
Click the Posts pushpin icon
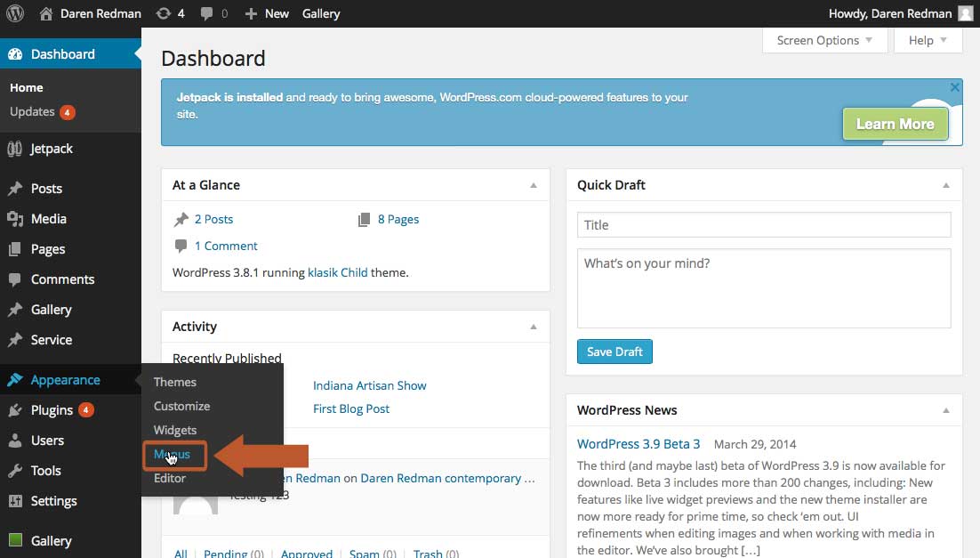[x=15, y=189]
